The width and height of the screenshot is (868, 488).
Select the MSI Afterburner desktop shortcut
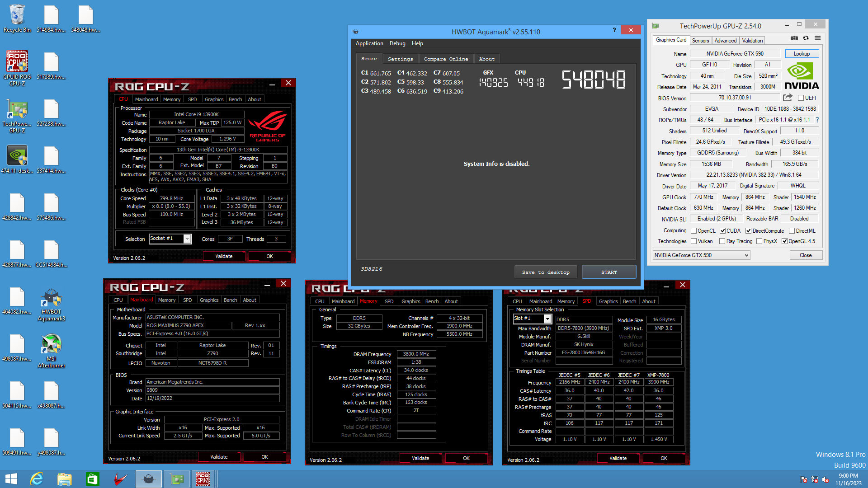[x=51, y=352]
